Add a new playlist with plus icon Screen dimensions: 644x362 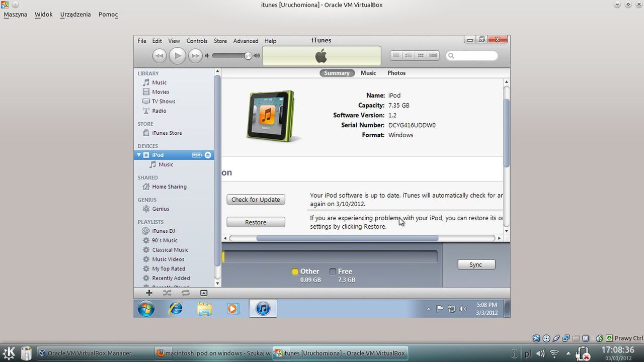(x=149, y=293)
